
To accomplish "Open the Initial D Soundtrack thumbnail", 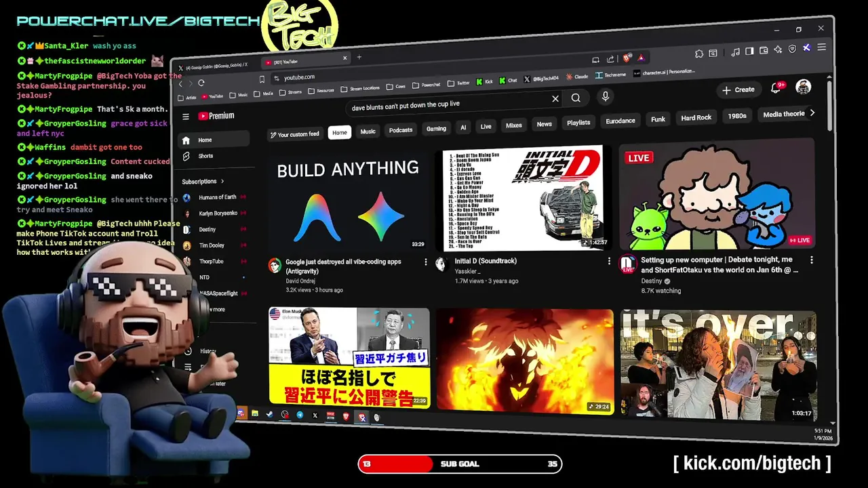I will click(x=525, y=199).
